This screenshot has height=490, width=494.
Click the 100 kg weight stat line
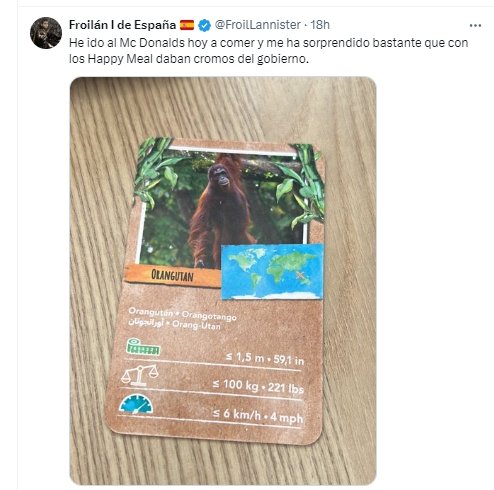pos(258,386)
